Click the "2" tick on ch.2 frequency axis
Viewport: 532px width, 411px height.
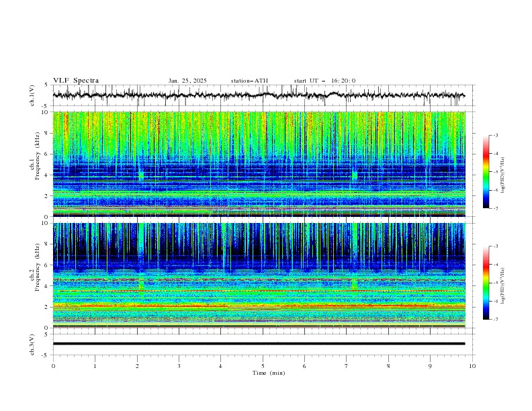48,307
